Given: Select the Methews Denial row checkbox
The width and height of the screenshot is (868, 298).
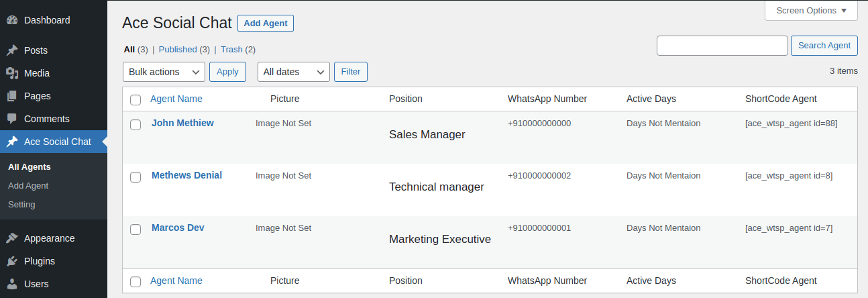Looking at the screenshot, I should [135, 177].
